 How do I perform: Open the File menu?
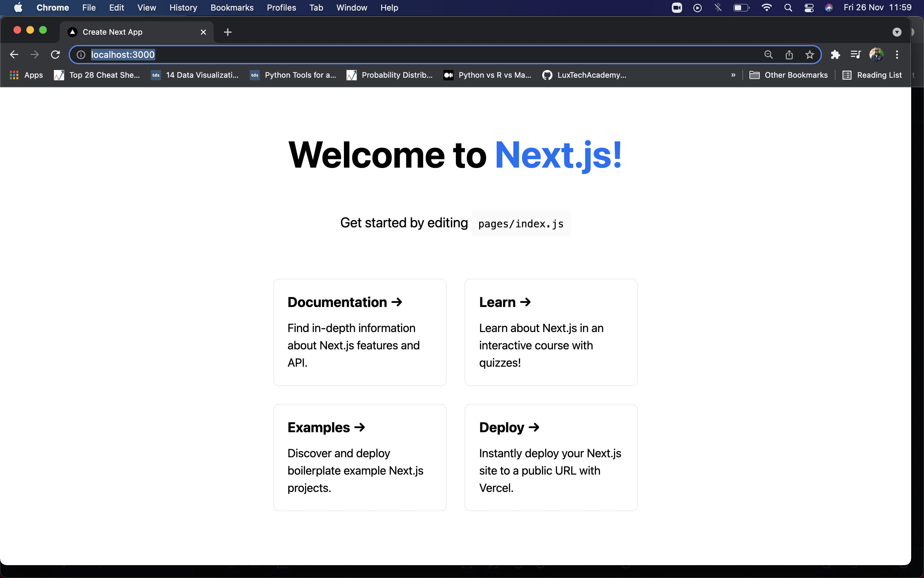click(89, 8)
